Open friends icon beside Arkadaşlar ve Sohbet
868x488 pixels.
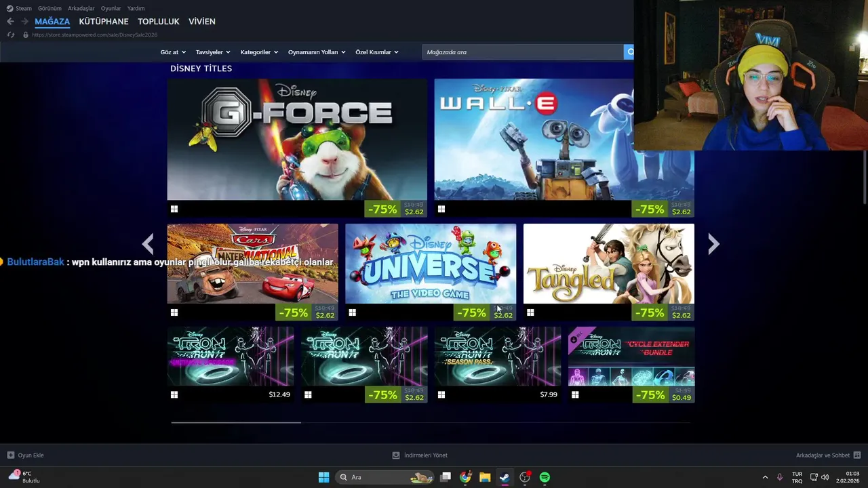coord(857,455)
